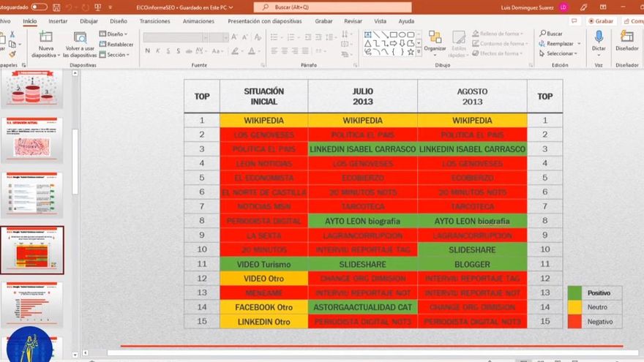
Task: Open the Vista tab
Action: tap(380, 21)
